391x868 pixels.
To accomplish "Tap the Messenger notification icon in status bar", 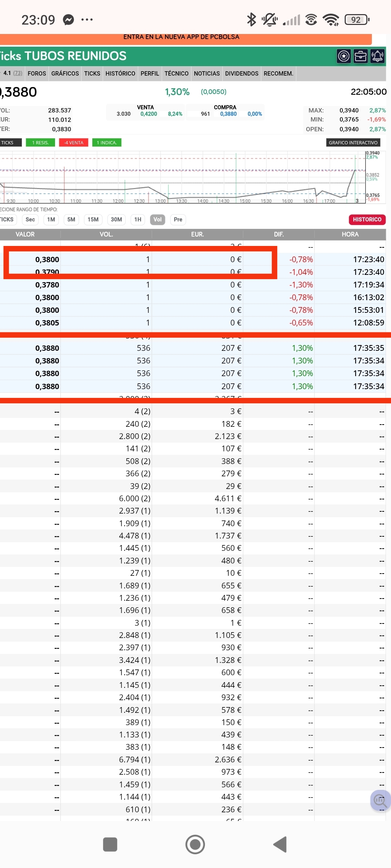I will pyautogui.click(x=68, y=20).
